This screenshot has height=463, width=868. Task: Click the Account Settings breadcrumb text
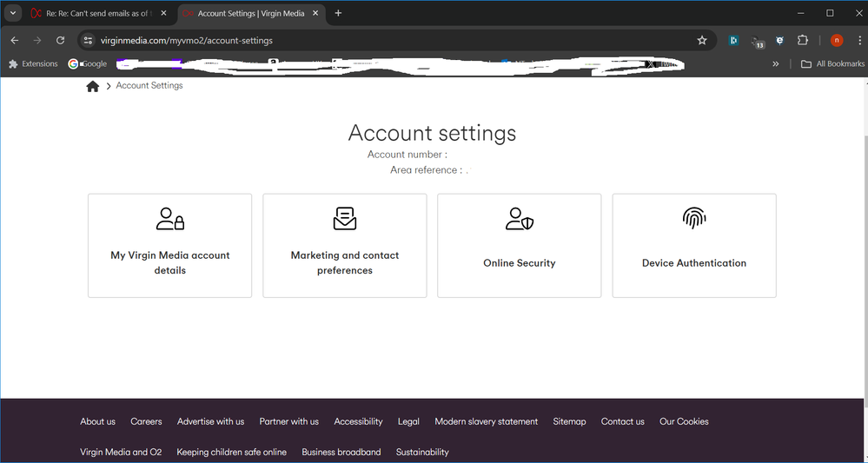pos(149,86)
